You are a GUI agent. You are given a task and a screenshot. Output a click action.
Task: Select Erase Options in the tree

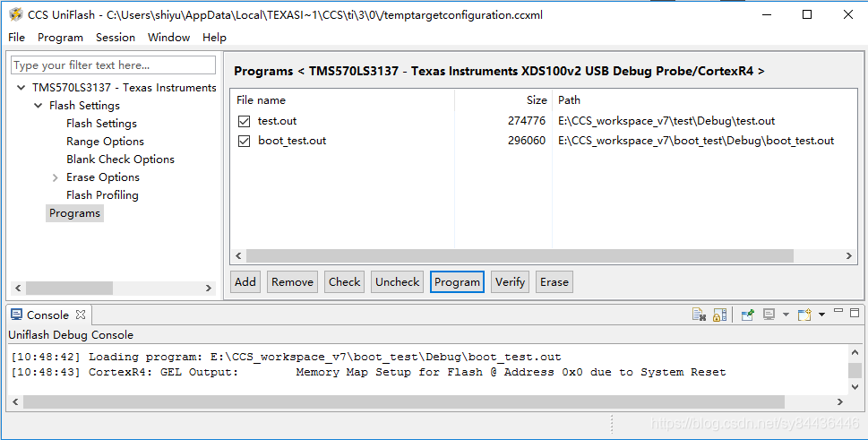click(x=103, y=177)
